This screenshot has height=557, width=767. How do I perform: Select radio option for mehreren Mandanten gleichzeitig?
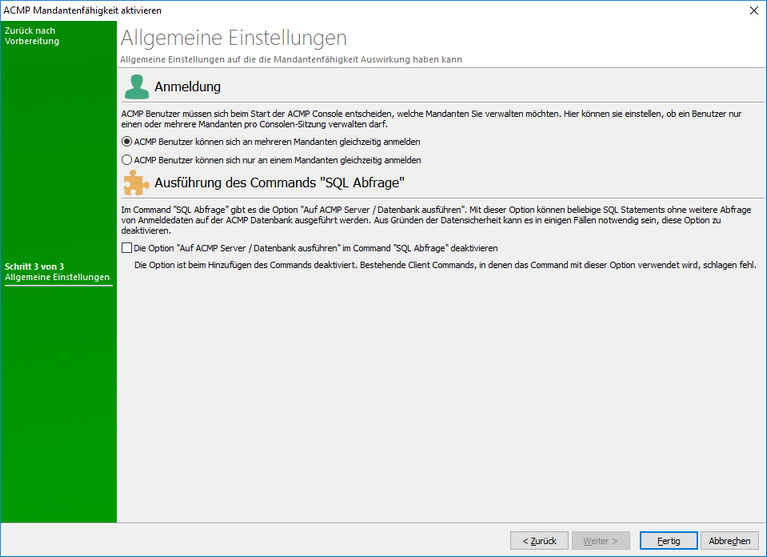point(127,142)
